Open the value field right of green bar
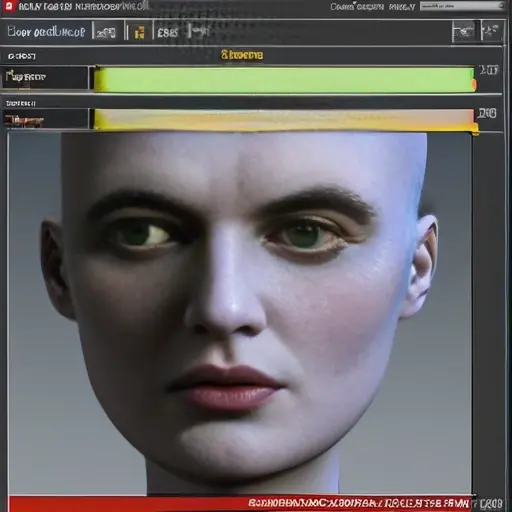 tap(488, 70)
